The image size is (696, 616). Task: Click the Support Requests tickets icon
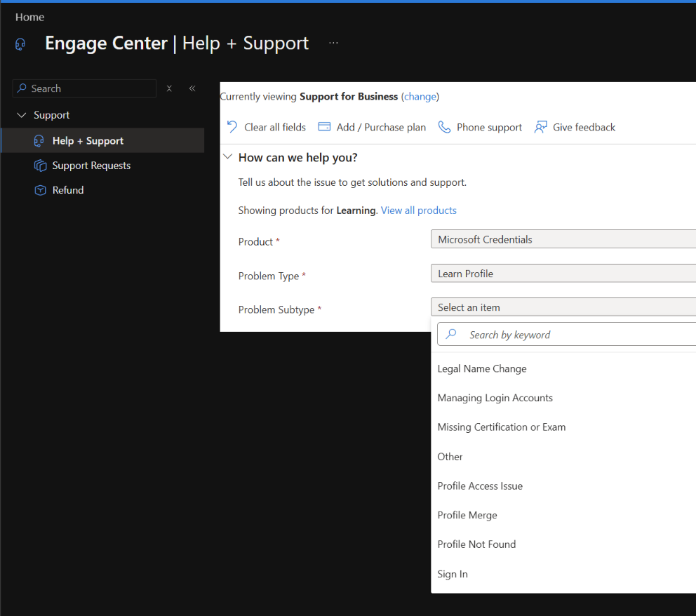pyautogui.click(x=40, y=166)
